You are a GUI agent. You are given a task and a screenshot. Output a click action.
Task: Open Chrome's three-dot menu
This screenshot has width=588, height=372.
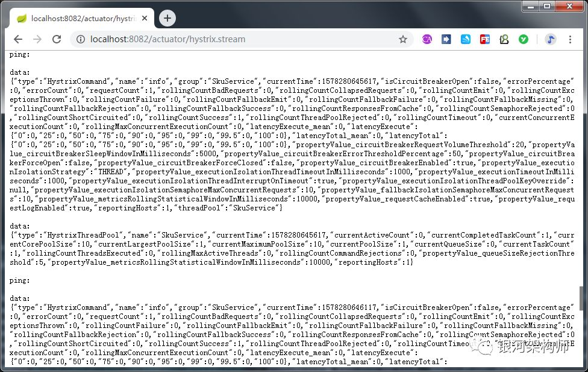click(570, 39)
